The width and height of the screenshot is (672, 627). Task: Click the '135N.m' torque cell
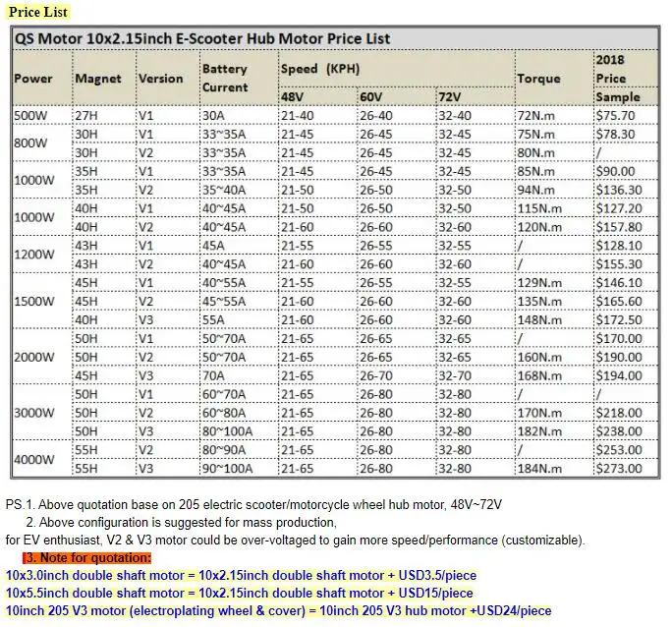coord(539,302)
